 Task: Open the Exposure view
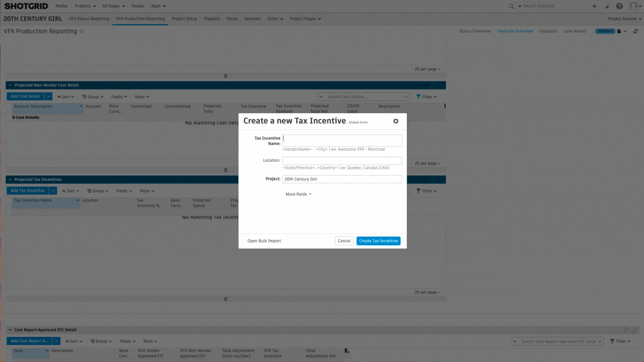pos(548,31)
